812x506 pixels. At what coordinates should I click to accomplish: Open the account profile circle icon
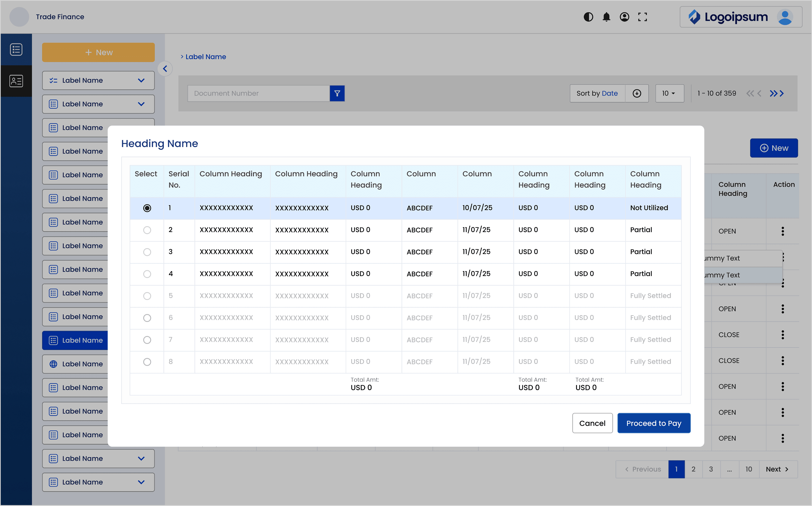[624, 17]
